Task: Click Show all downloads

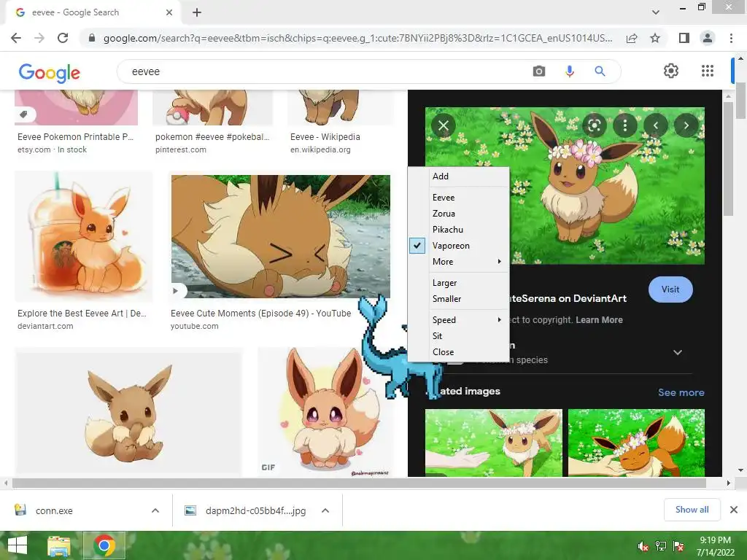Action: pos(692,510)
